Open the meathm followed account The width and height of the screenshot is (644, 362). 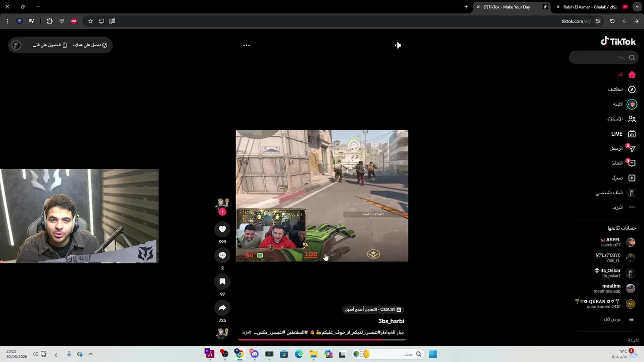click(x=615, y=289)
